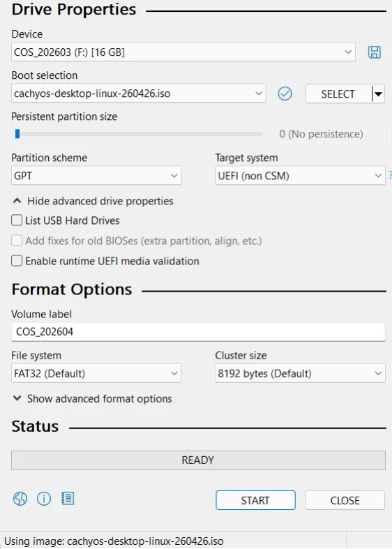392x549 pixels.
Task: Click the help question mark beside Target system
Action: click(390, 175)
